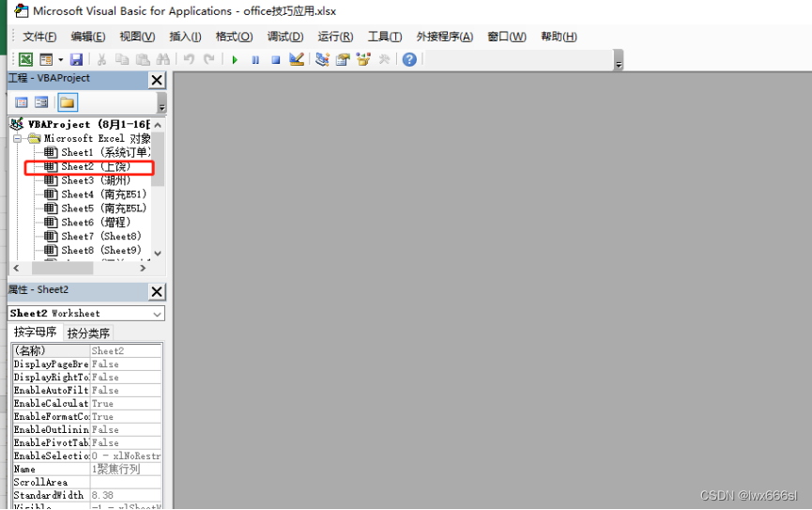Click the Paste clipboard icon
Viewport: 812px width, 510px height.
[143, 59]
